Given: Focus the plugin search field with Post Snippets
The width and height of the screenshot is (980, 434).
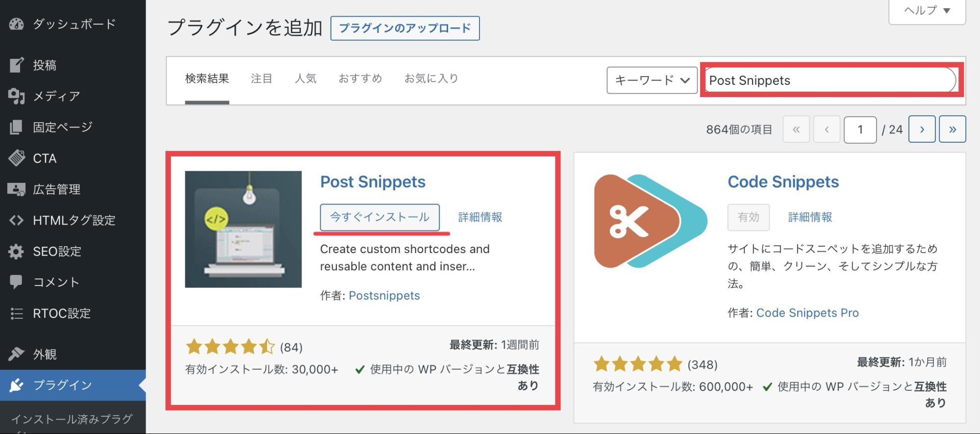Looking at the screenshot, I should point(830,80).
